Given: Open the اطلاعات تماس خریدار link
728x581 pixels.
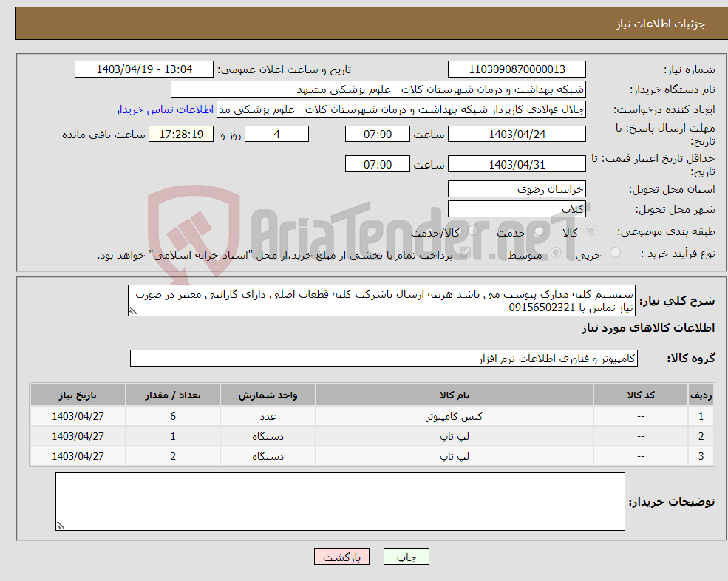Looking at the screenshot, I should [165, 109].
